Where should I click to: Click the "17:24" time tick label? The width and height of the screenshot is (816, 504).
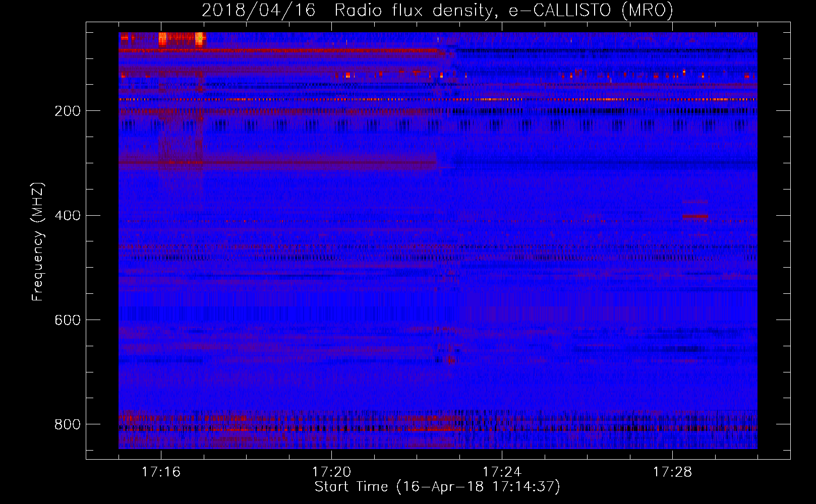pyautogui.click(x=502, y=472)
